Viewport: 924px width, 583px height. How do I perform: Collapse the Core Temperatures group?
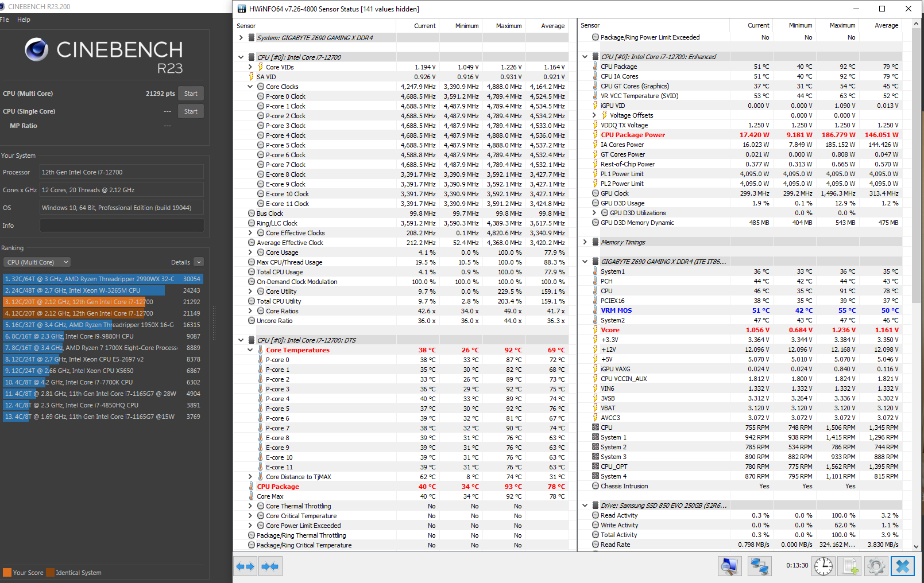click(250, 350)
